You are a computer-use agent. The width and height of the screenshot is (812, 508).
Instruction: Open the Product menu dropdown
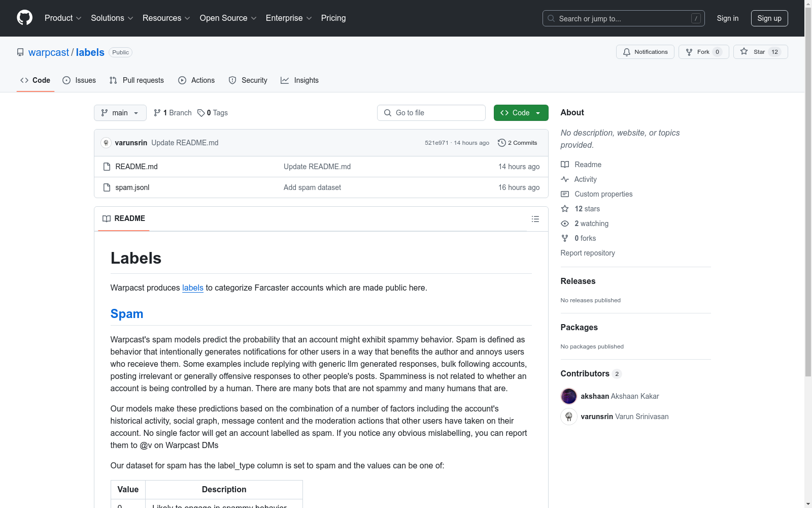63,18
